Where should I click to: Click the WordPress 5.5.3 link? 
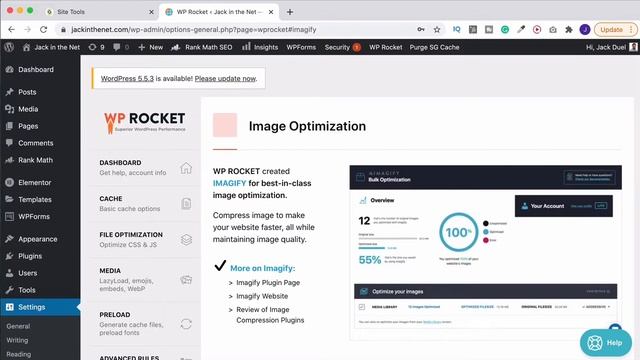click(x=127, y=78)
